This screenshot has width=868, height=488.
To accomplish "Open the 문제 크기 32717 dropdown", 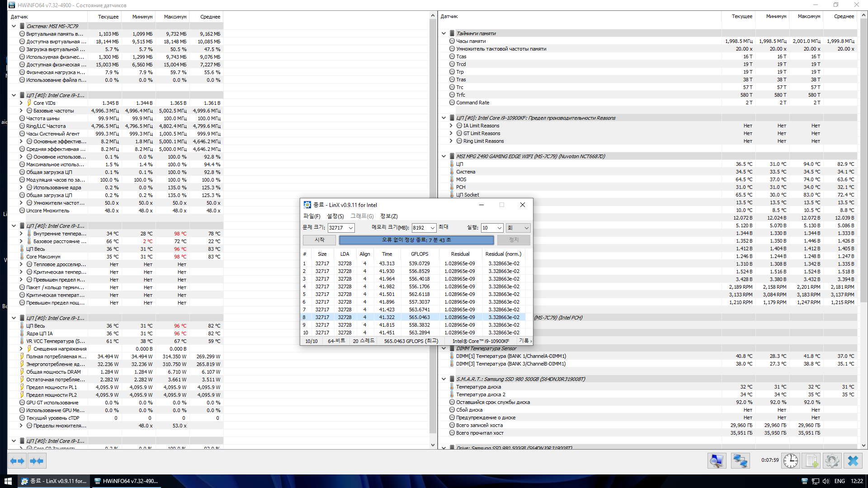I will coord(350,228).
